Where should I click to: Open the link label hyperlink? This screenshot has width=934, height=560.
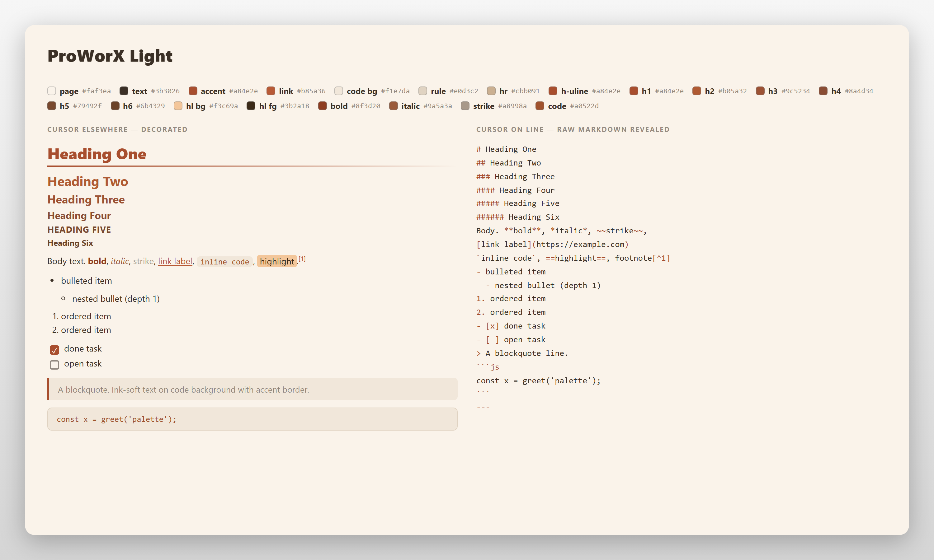click(x=175, y=261)
